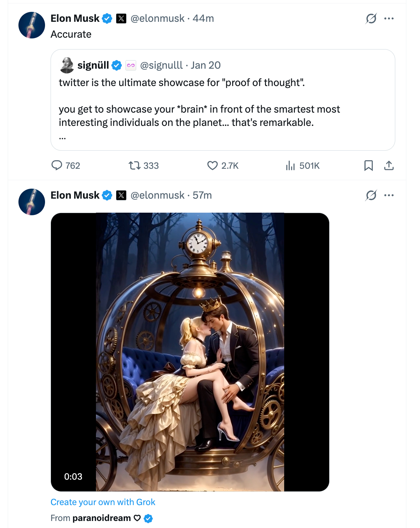Click "Create your own with Grok" link
The width and height of the screenshot is (420, 528).
[103, 502]
